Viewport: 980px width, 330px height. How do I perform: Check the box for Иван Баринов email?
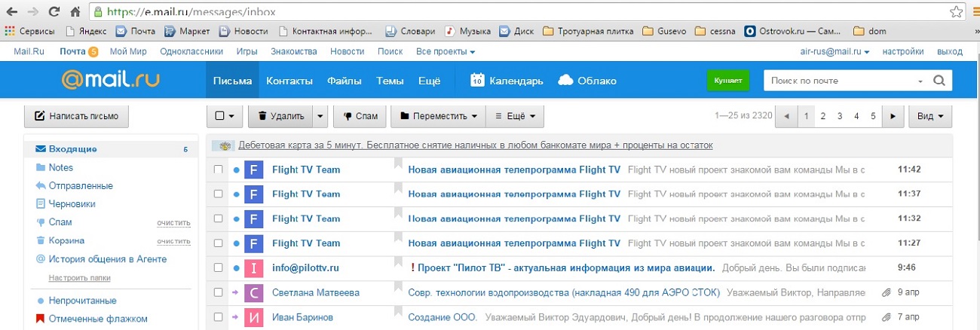219,317
